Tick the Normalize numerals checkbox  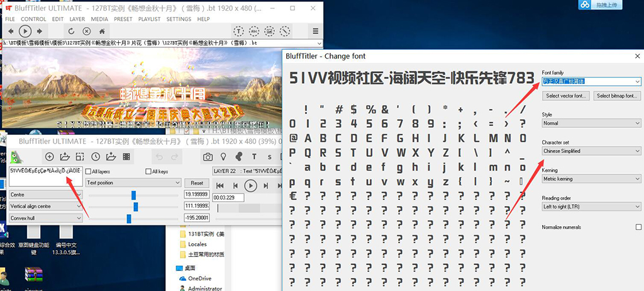638,227
